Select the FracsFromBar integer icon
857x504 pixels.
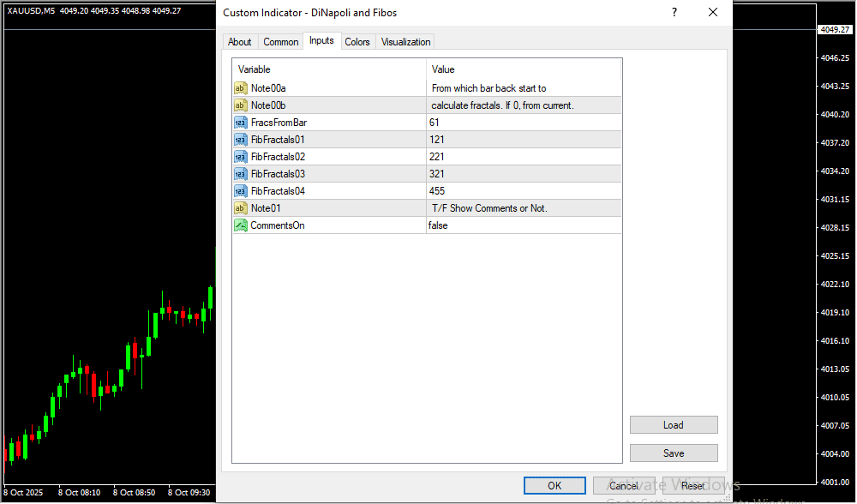tap(241, 123)
